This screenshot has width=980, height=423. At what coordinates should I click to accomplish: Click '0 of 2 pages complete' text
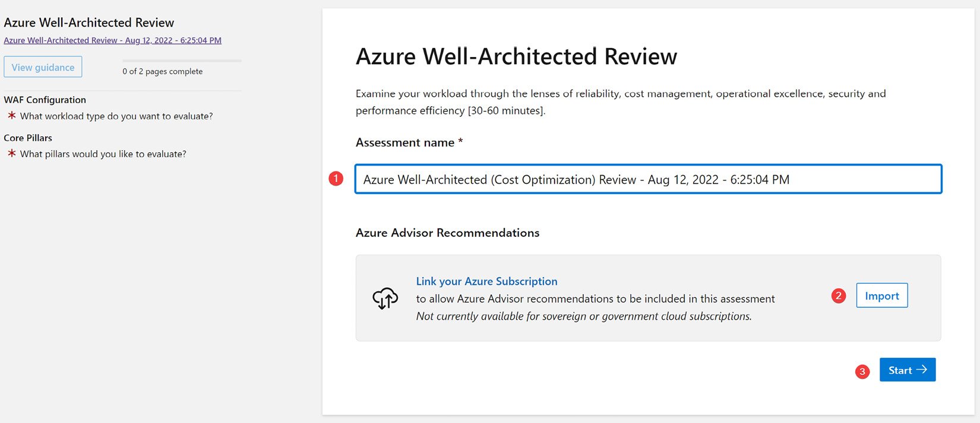tap(162, 71)
